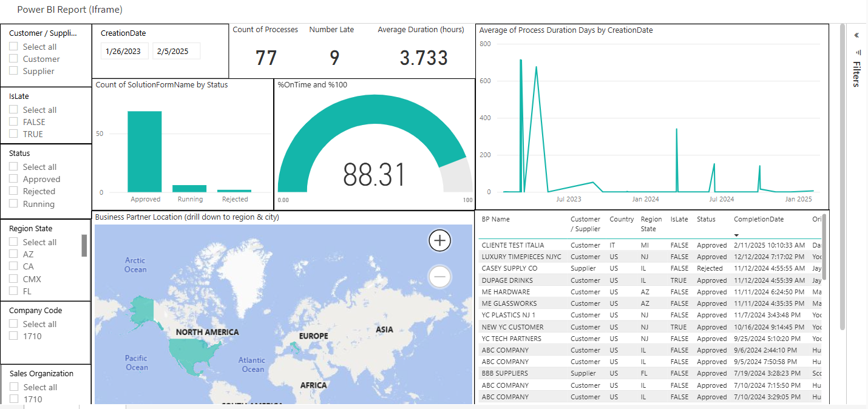Screen dimensions: 868x409
Task: Select the Approved bar in status chart
Action: tap(144, 152)
